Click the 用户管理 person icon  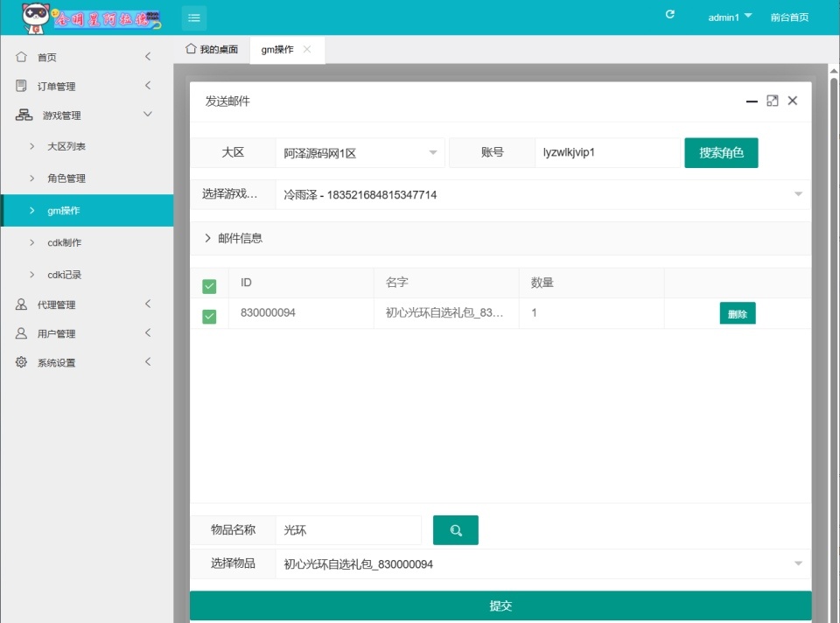tap(21, 333)
